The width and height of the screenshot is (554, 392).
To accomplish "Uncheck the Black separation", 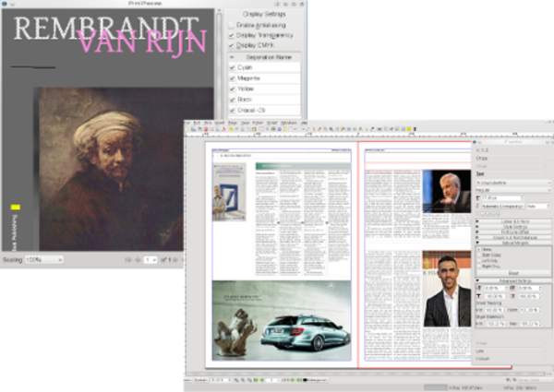I will (x=232, y=99).
